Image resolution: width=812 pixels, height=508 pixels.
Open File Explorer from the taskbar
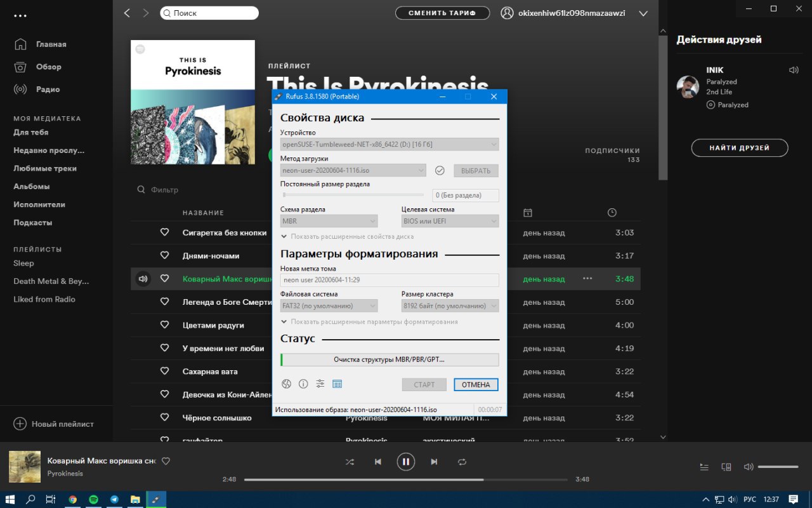coord(135,499)
